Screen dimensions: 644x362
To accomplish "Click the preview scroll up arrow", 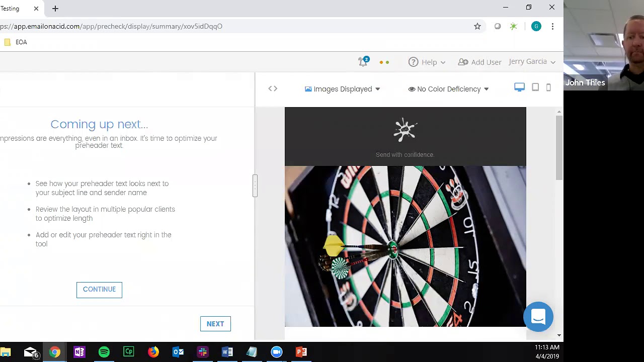I will (x=559, y=111).
